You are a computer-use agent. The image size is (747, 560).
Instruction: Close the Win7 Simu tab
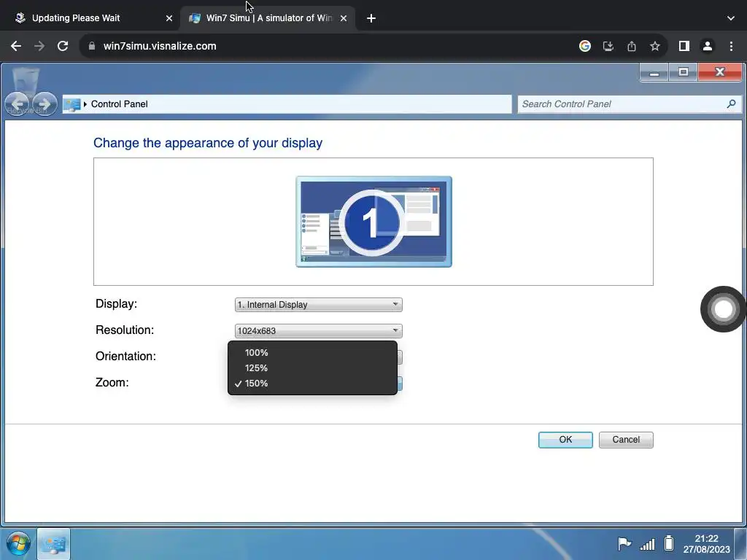pos(344,18)
